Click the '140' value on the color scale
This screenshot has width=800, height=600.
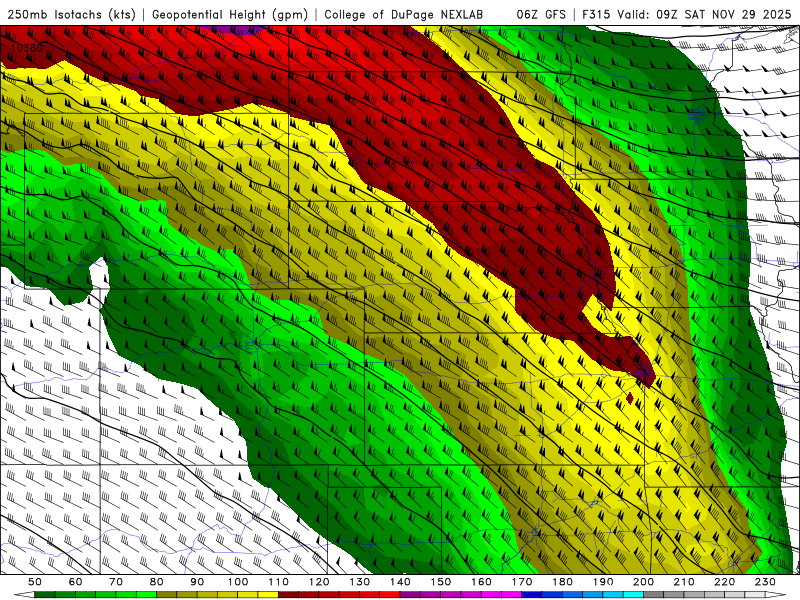(x=400, y=582)
